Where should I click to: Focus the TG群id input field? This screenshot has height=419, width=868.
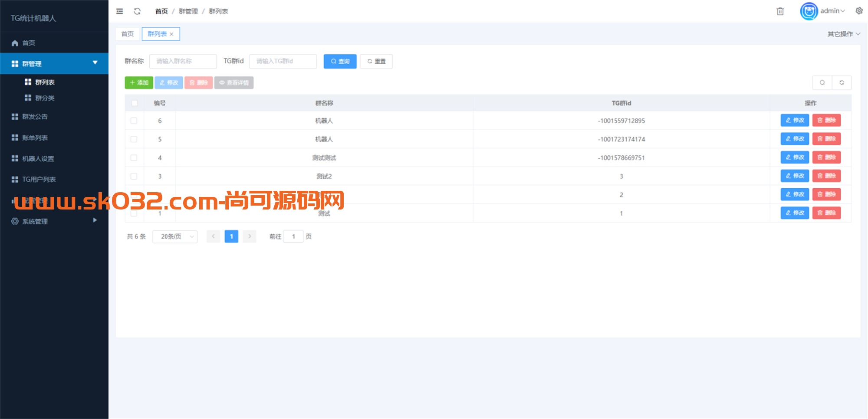(283, 61)
